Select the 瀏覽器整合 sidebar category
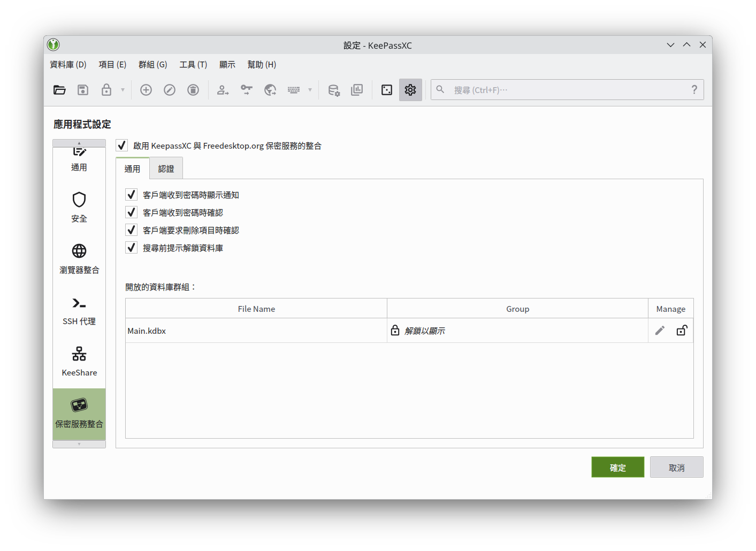Screen dimensions: 756x551 (79, 259)
